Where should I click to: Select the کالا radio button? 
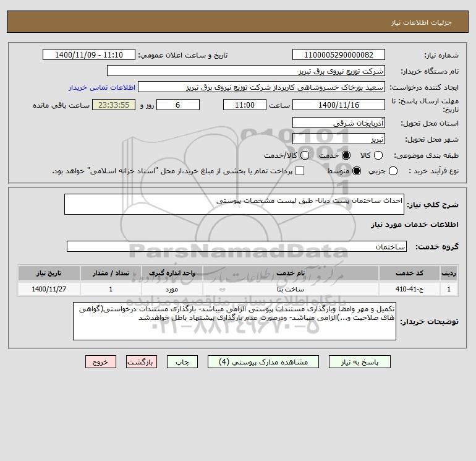378,155
